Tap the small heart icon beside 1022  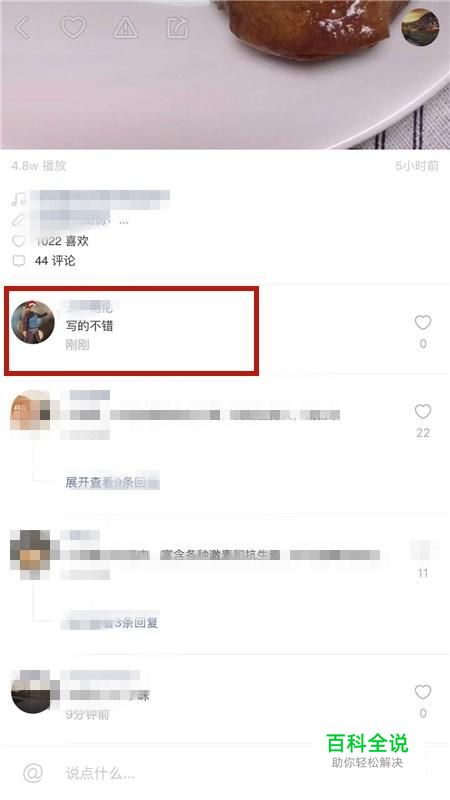(19, 241)
